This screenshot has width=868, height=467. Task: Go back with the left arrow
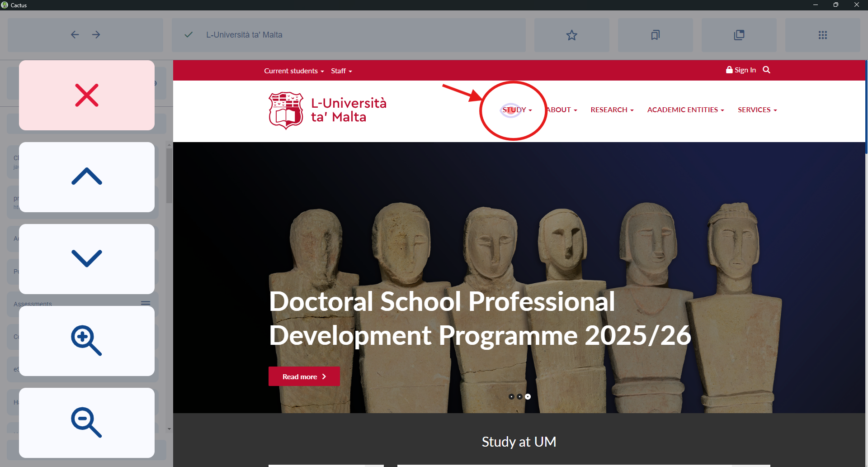click(75, 35)
